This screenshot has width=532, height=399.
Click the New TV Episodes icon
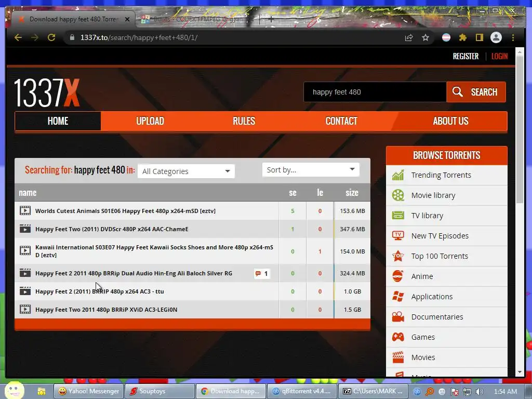[398, 235]
